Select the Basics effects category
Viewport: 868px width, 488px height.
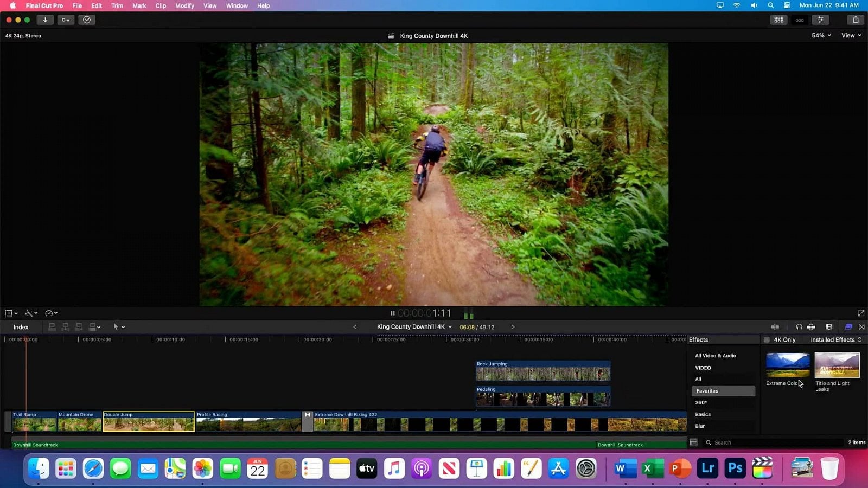tap(703, 414)
